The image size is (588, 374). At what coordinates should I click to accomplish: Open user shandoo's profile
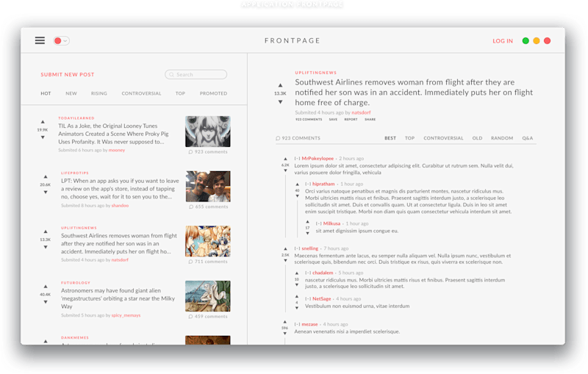pyautogui.click(x=120, y=205)
